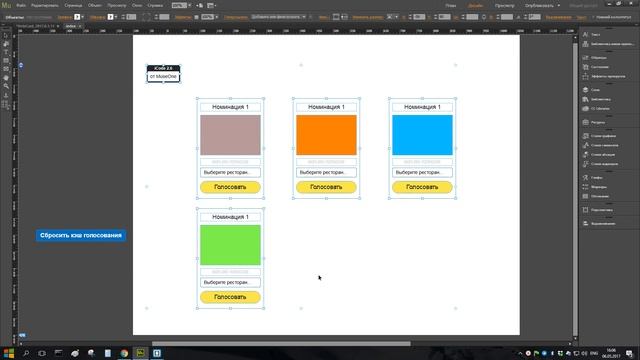The image size is (640, 360).
Task: Expand the zoom level dropdown in menu bar
Action: [x=189, y=6]
